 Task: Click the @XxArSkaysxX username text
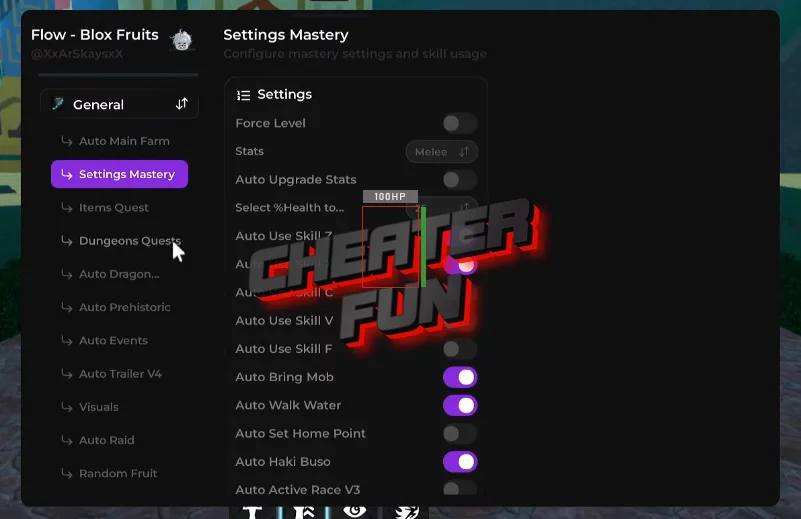point(77,54)
